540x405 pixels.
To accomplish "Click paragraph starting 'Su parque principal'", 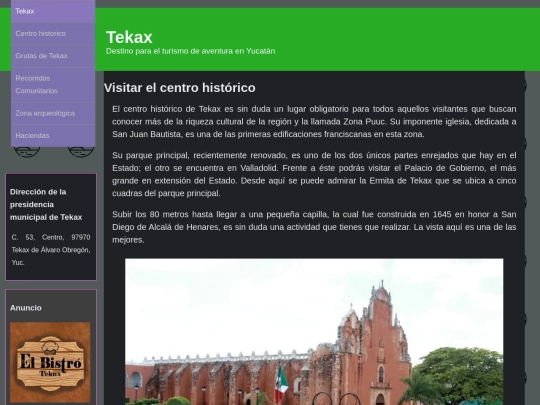I will coord(314,174).
